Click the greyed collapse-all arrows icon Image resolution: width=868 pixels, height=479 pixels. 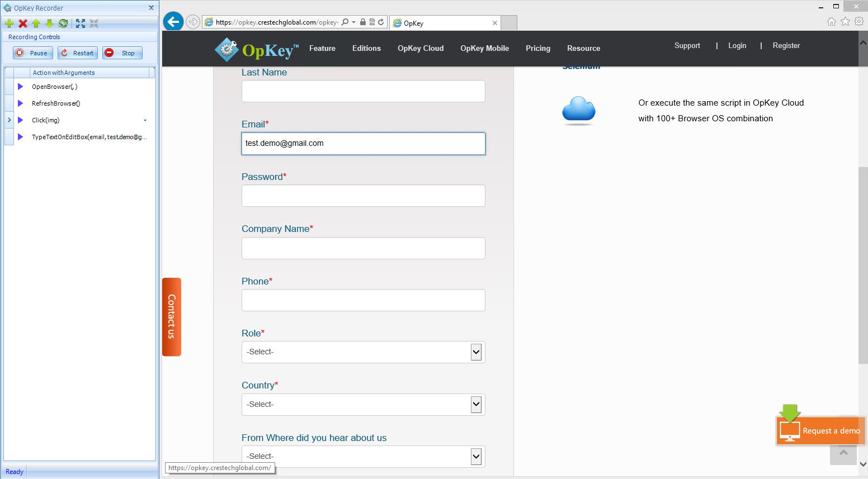(x=94, y=23)
